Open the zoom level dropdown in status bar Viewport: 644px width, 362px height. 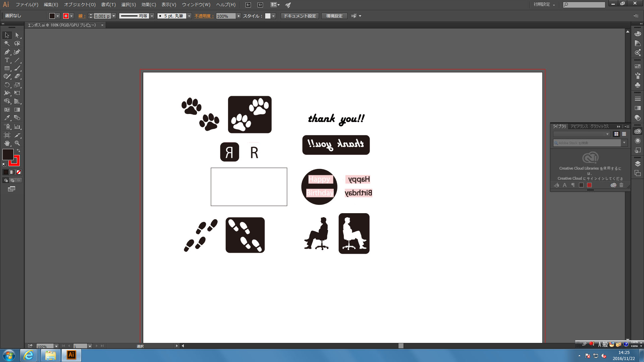click(x=56, y=346)
